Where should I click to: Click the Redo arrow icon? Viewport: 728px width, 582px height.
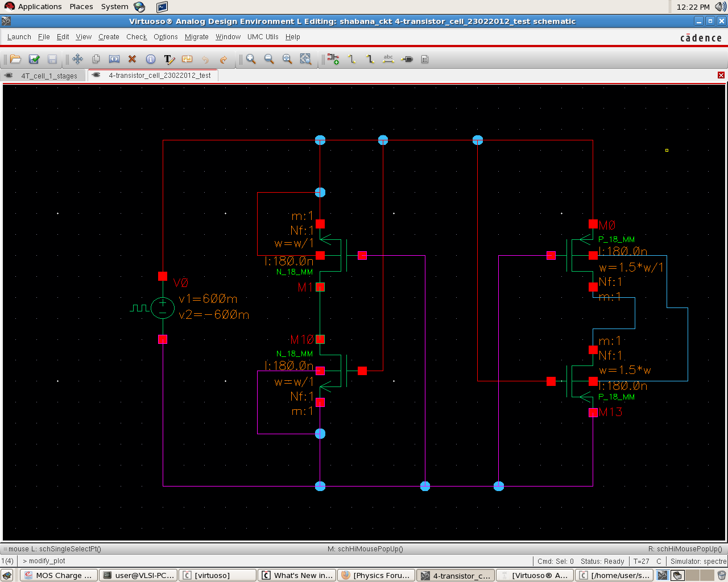click(224, 59)
